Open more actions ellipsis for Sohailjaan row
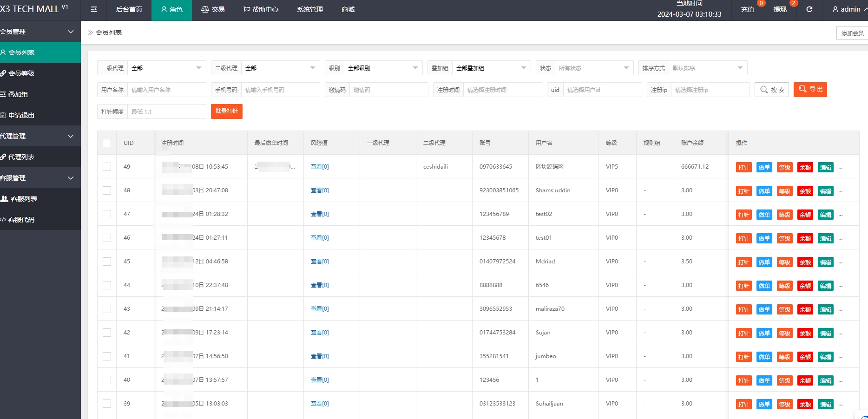The image size is (868, 419). [x=841, y=405]
